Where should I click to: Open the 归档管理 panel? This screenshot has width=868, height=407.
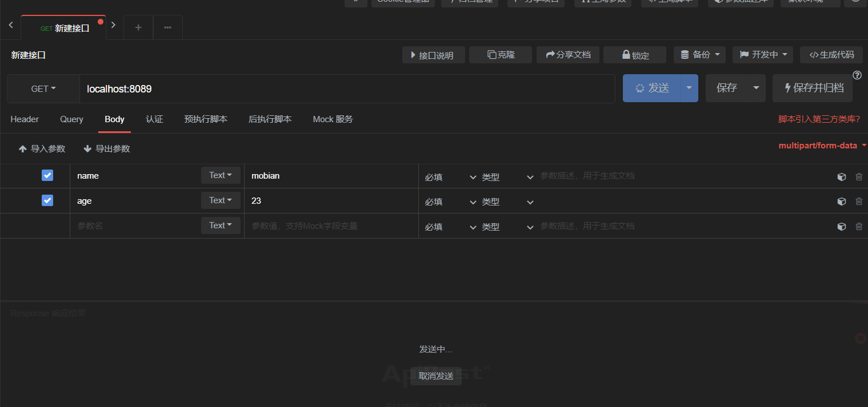[x=470, y=2]
